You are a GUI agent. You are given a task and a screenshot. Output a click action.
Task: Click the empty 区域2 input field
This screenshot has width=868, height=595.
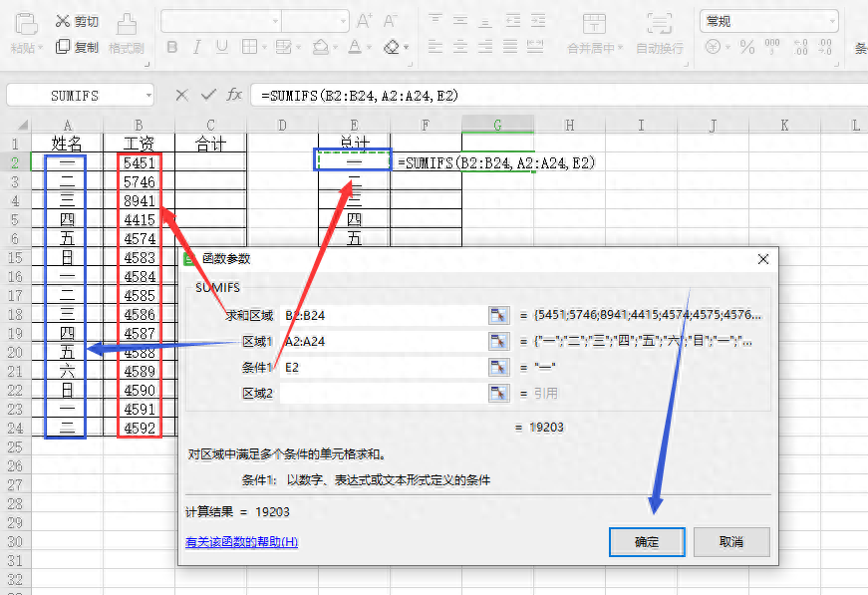[384, 394]
